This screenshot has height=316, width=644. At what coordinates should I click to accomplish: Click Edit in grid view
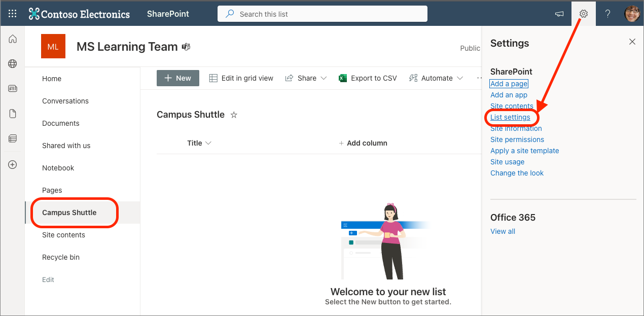click(x=241, y=78)
